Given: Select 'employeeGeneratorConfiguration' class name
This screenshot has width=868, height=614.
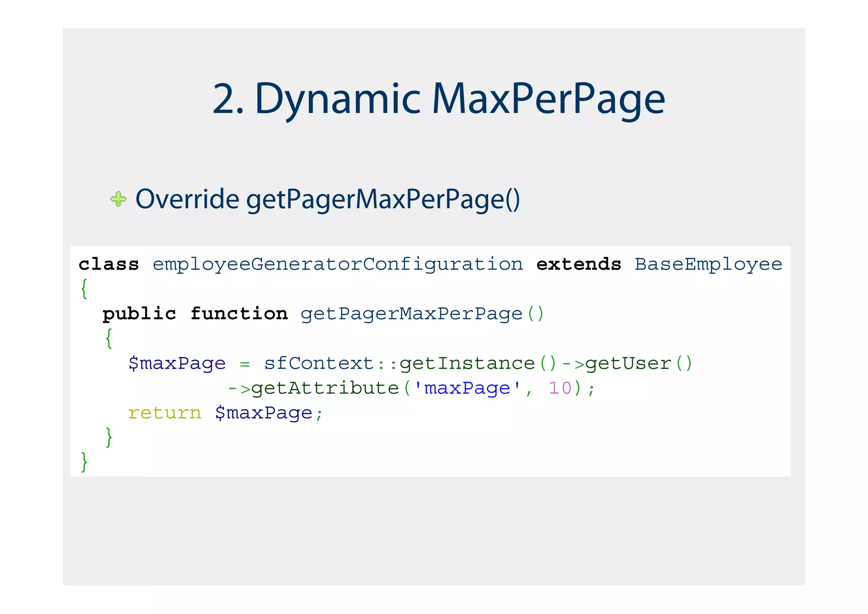Looking at the screenshot, I should [338, 265].
